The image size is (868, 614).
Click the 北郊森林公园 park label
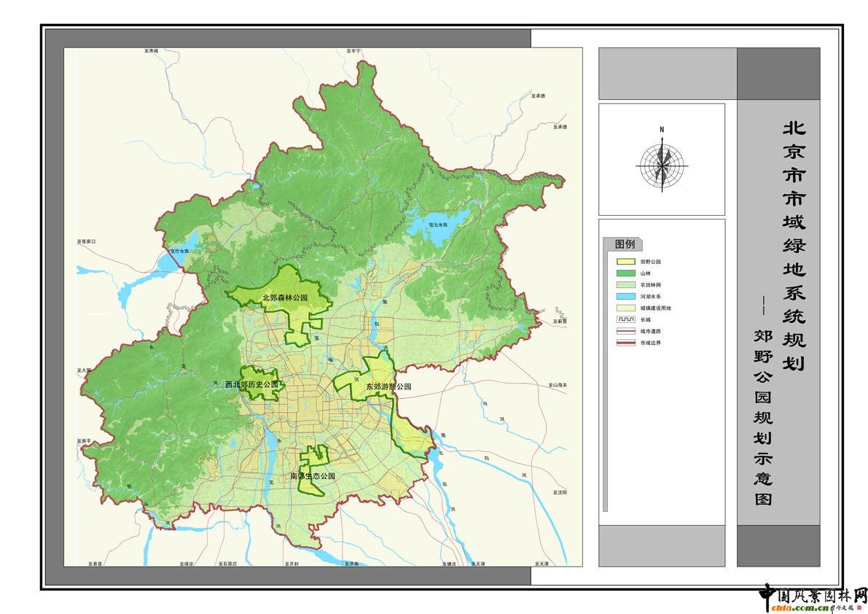click(x=285, y=298)
